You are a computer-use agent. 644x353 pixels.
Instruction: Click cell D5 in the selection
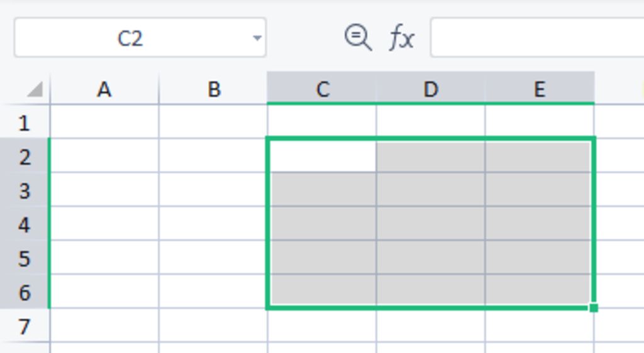click(x=431, y=258)
